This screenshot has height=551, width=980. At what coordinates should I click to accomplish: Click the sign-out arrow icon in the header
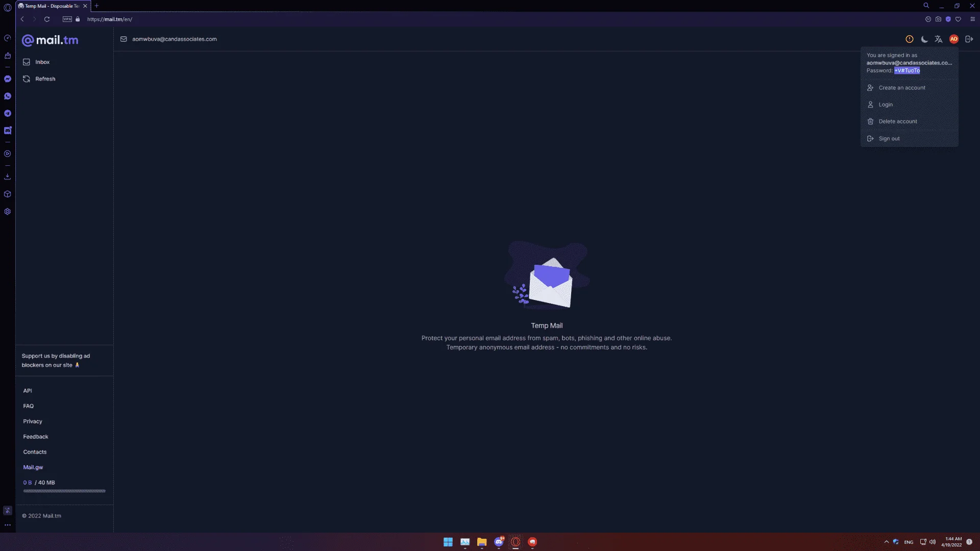pos(969,39)
